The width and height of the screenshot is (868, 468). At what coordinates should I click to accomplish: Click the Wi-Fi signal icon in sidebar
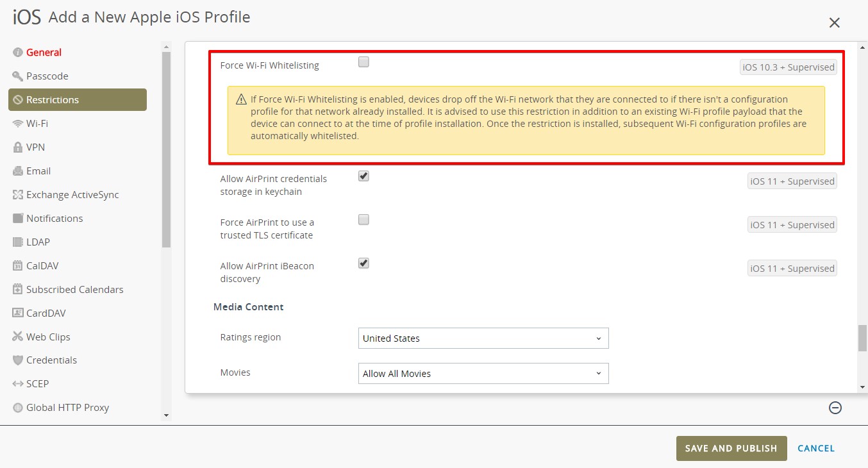(x=18, y=124)
